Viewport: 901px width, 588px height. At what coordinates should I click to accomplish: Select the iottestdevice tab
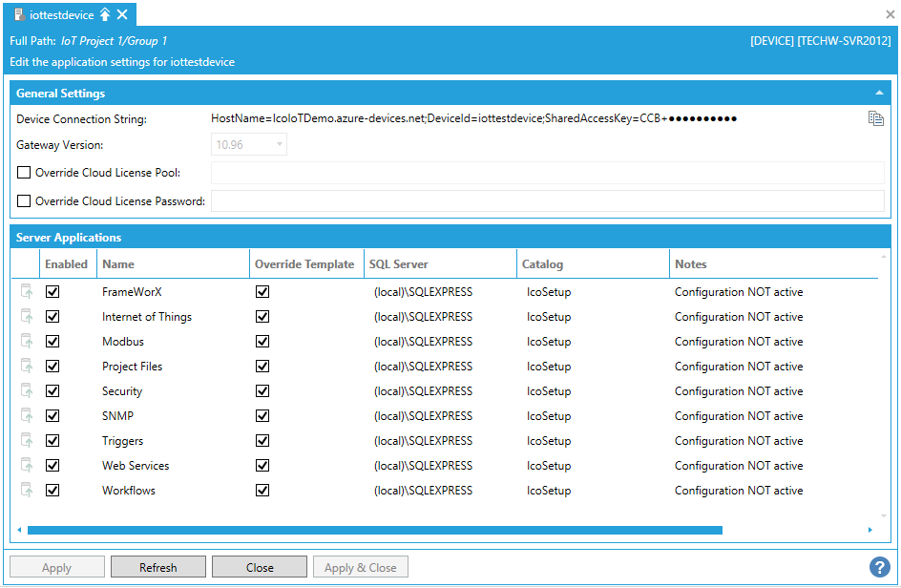click(x=61, y=14)
